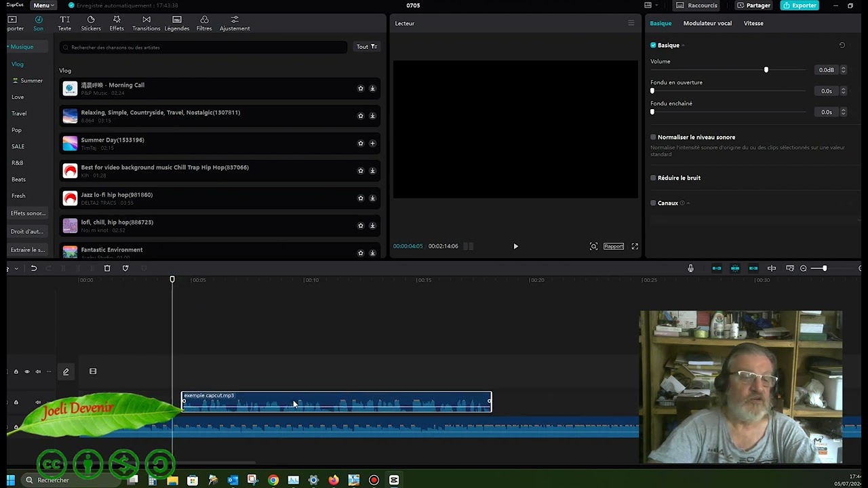Viewport: 868px width, 488px height.
Task: Click the timeline zoom slider
Action: tap(825, 268)
